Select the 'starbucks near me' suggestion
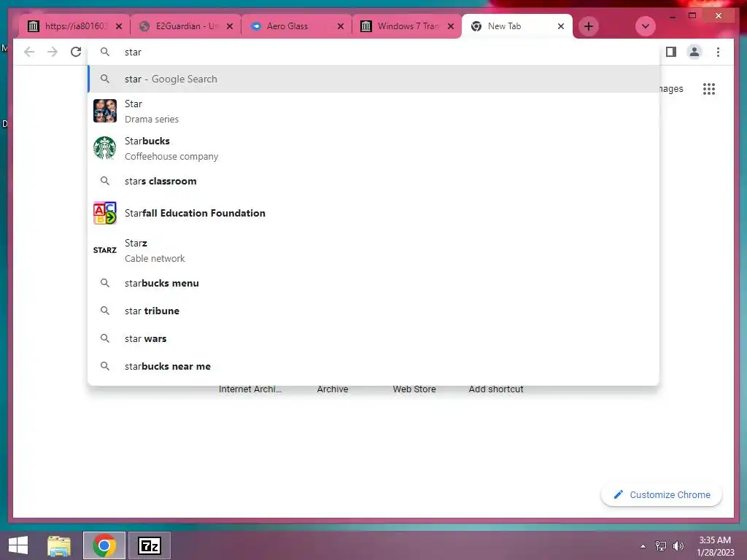 (x=374, y=366)
